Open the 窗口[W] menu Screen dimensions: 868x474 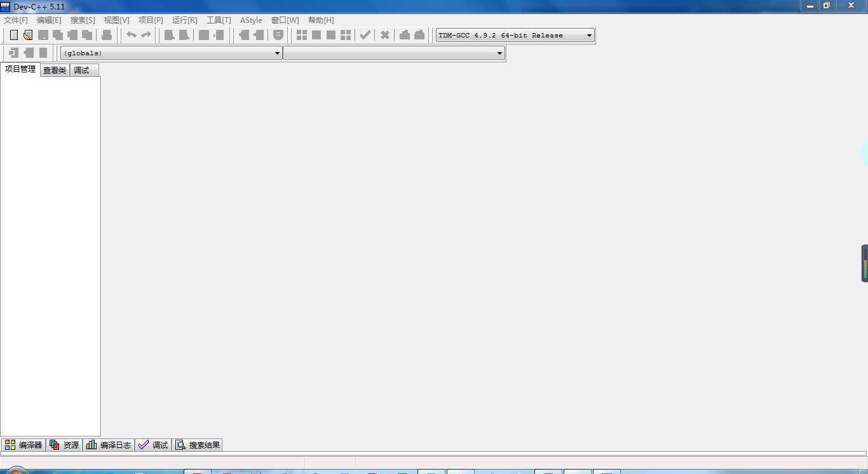(285, 20)
